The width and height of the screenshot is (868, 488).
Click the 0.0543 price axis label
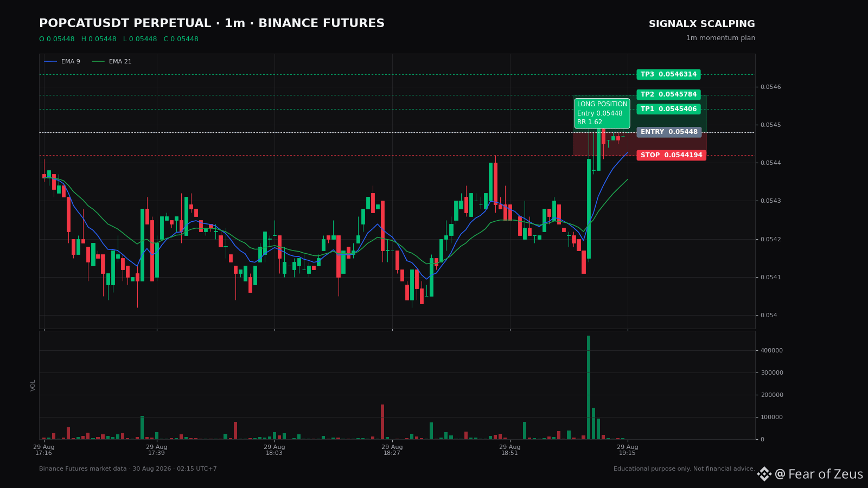coord(771,201)
